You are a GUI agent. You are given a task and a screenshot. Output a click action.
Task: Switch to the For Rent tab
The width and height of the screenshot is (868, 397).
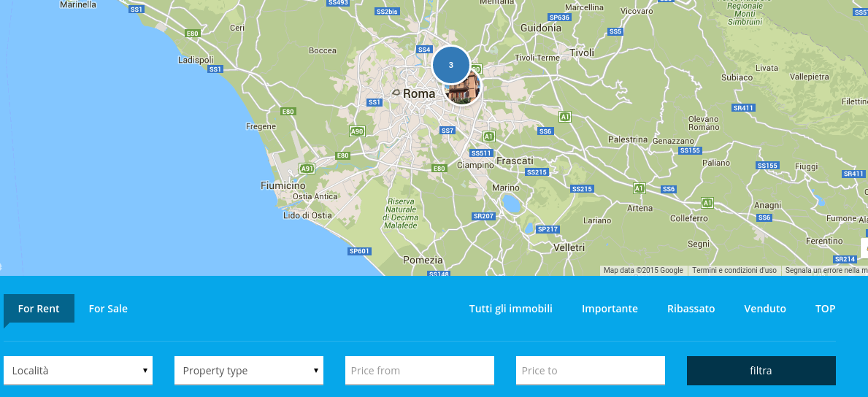(x=39, y=309)
